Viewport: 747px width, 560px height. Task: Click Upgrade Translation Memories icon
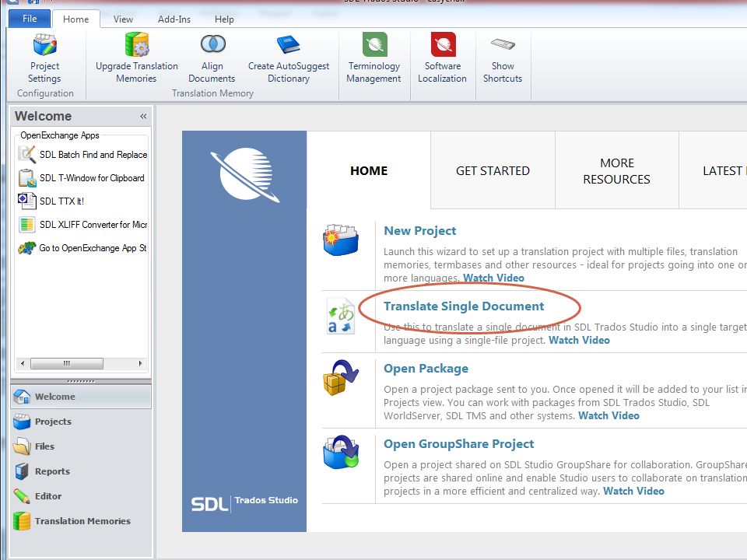pos(137,44)
